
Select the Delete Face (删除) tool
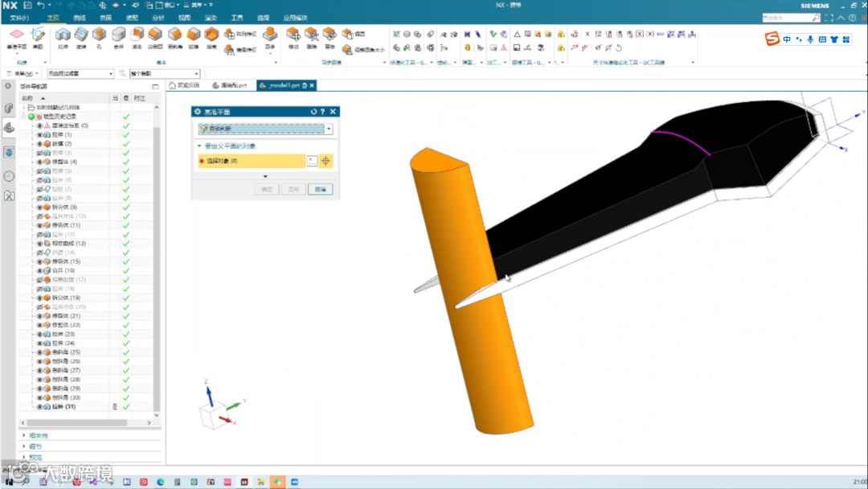312,37
